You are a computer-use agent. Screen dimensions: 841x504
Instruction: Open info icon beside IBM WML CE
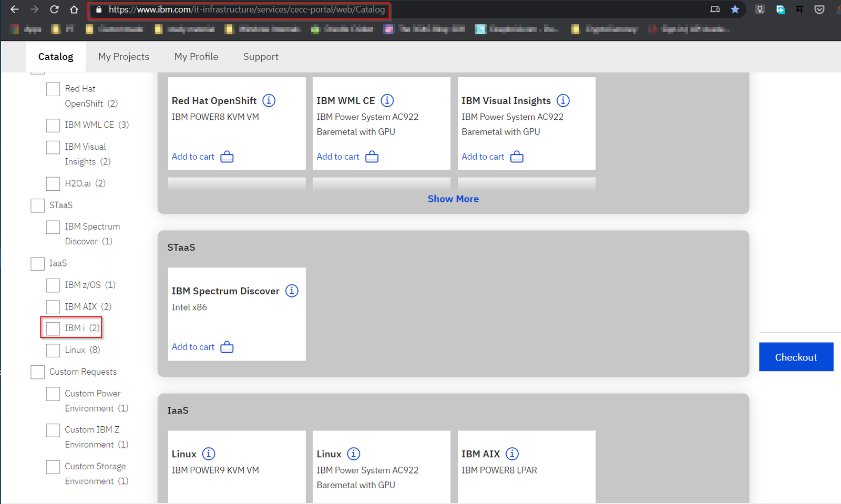(387, 100)
